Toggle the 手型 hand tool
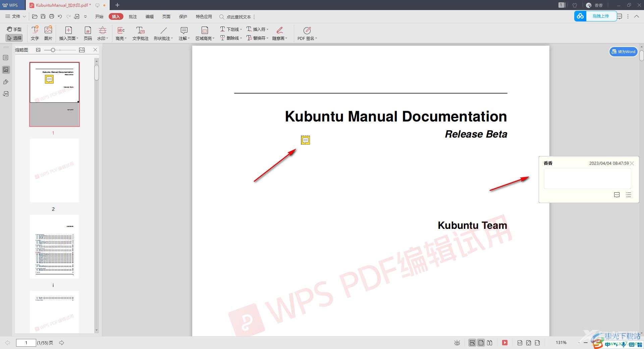The width and height of the screenshot is (644, 349). [x=14, y=29]
